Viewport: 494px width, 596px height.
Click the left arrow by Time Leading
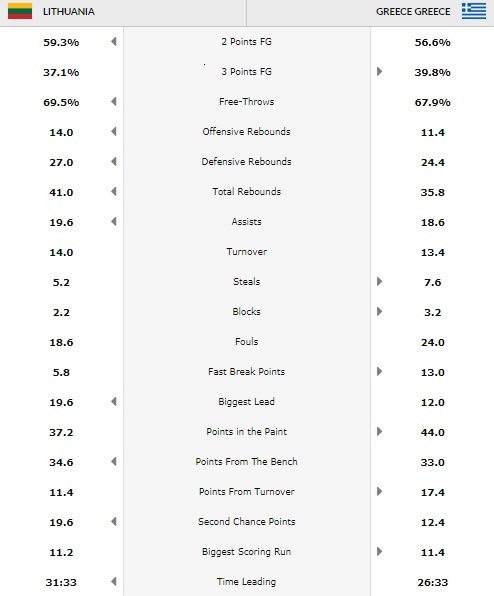[114, 582]
